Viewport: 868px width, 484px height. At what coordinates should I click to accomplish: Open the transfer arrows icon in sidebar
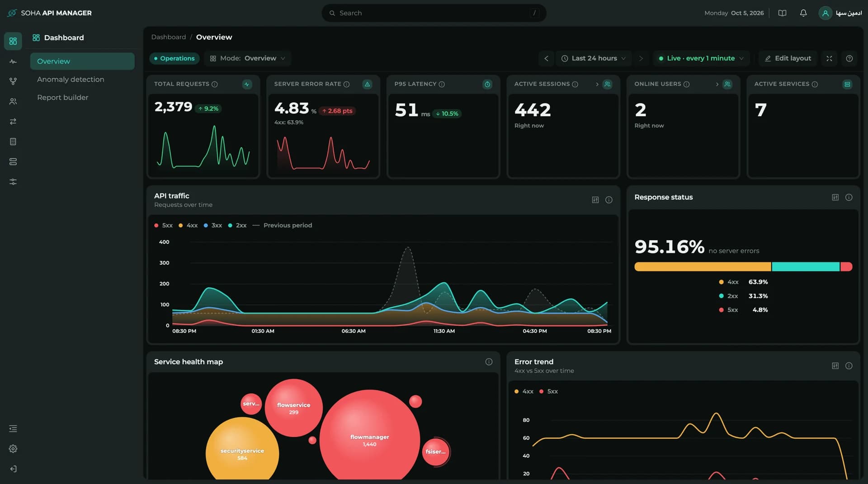click(13, 121)
